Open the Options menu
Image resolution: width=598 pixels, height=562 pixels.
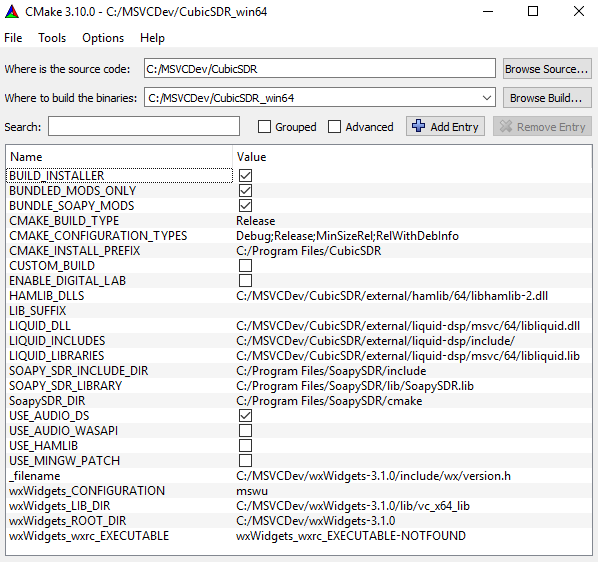103,38
